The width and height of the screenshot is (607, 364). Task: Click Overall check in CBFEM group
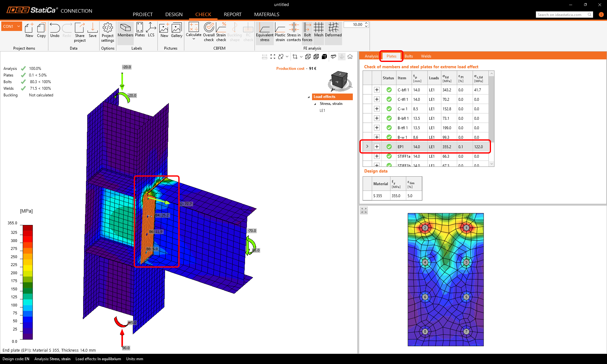coord(209,32)
